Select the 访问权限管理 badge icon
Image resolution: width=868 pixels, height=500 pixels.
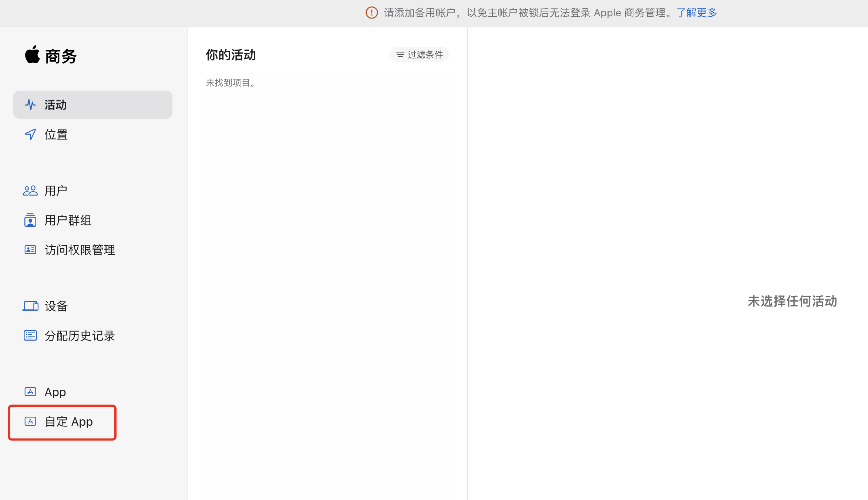coord(30,250)
